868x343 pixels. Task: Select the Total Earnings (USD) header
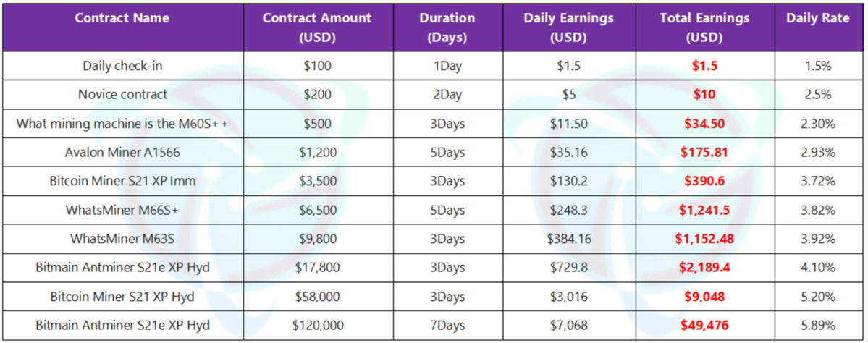(x=704, y=27)
